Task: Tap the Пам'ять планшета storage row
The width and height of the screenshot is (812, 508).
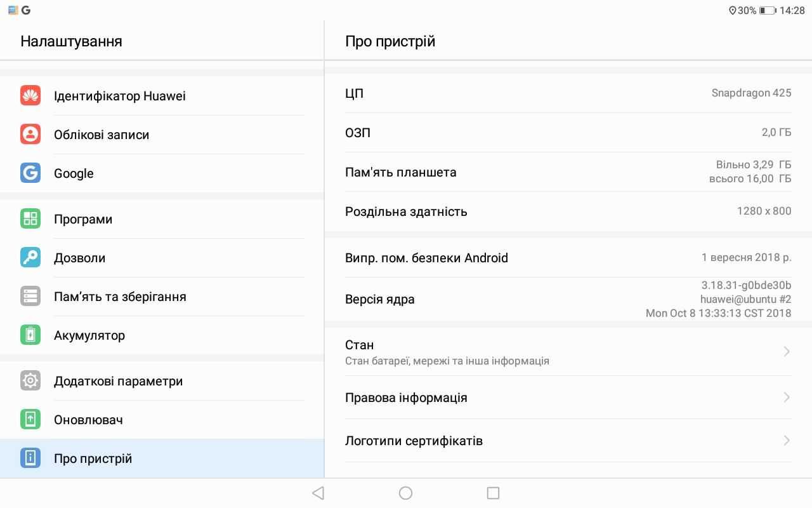Action: (568, 172)
